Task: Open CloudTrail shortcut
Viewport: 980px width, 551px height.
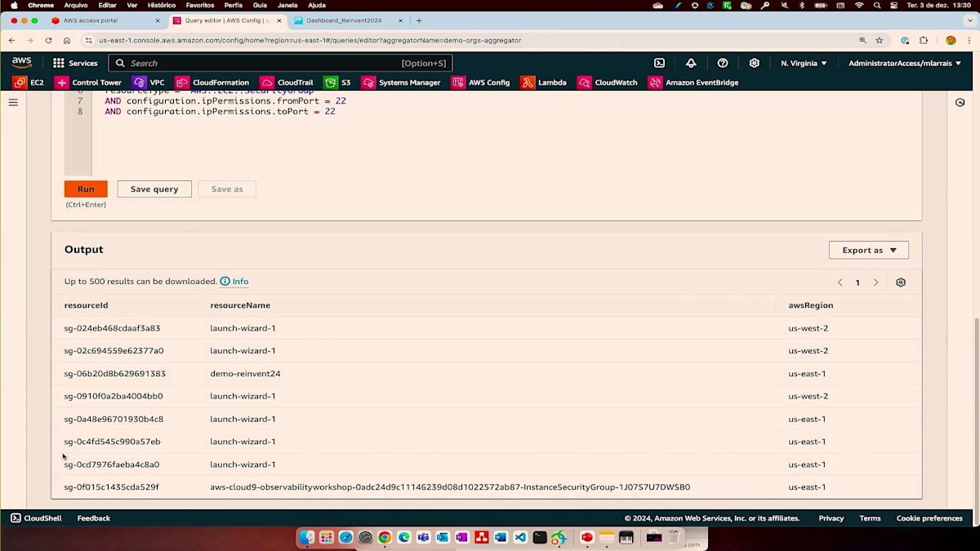Action: (287, 82)
